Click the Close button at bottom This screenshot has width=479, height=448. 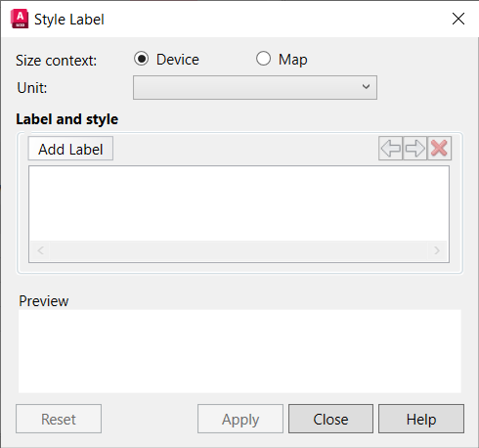pyautogui.click(x=330, y=419)
